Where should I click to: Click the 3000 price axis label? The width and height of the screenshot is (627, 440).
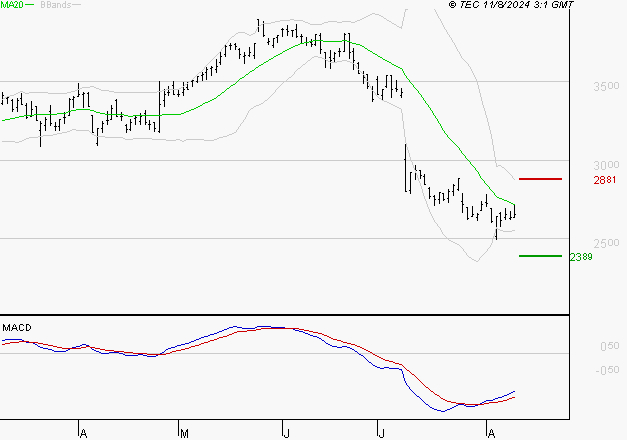coord(606,165)
